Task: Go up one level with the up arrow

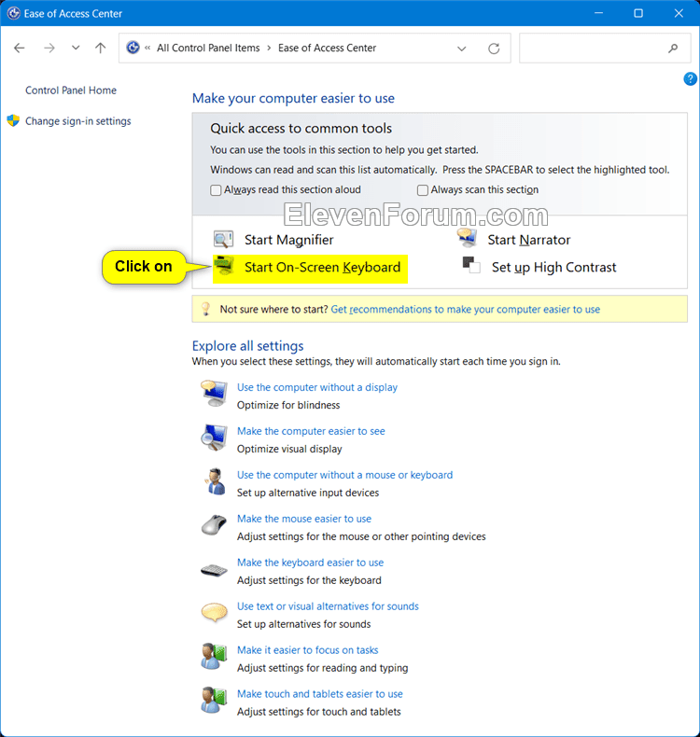Action: [x=100, y=48]
